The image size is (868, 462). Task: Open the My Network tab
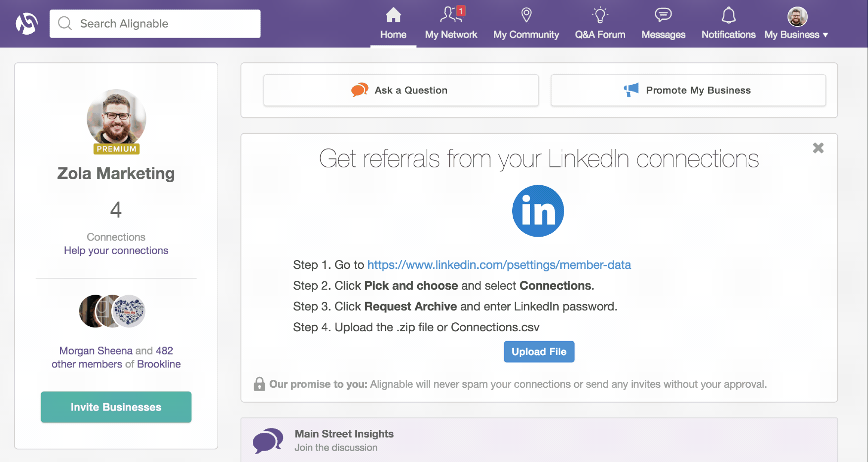point(451,24)
